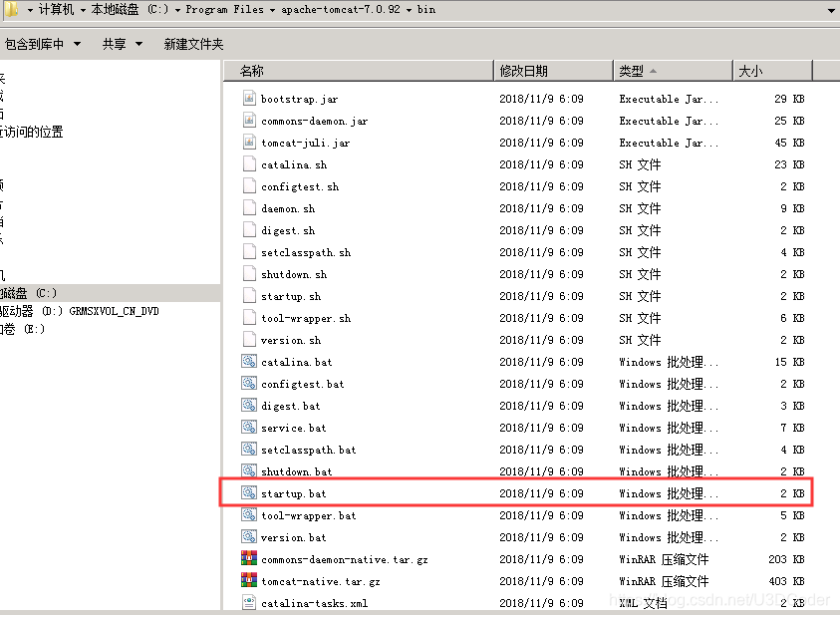Select the (E:) volume in sidebar
This screenshot has height=618, width=840.
(x=24, y=329)
